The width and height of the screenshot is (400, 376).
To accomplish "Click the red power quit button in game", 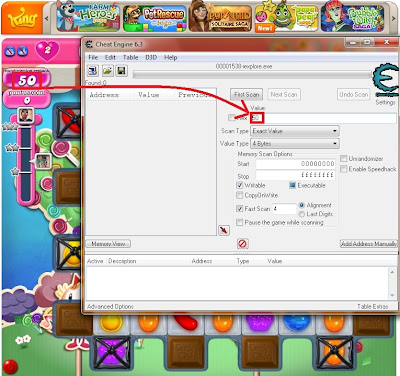I will click(10, 367).
